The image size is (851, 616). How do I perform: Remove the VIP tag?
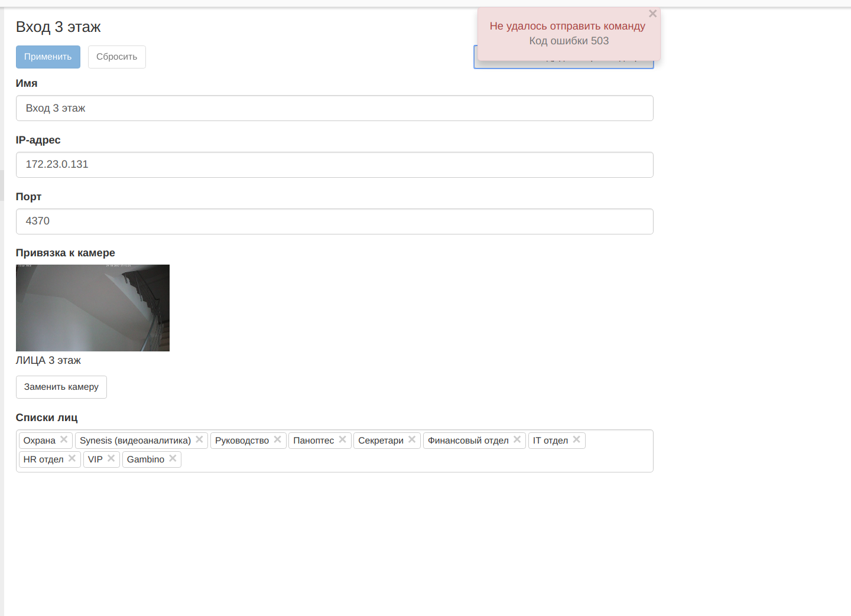click(x=111, y=458)
